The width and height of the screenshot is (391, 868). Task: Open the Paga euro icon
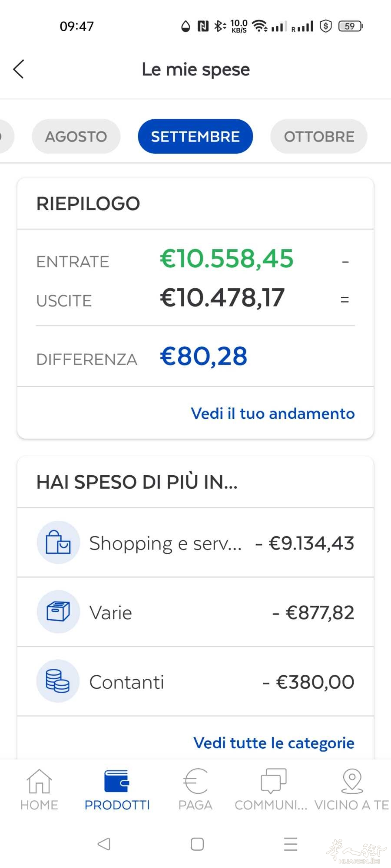pyautogui.click(x=195, y=781)
